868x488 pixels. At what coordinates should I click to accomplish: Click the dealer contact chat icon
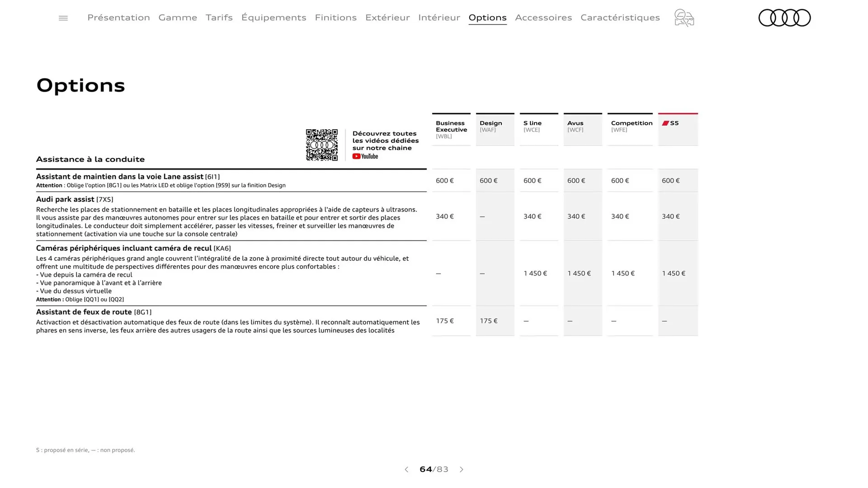pos(684,18)
